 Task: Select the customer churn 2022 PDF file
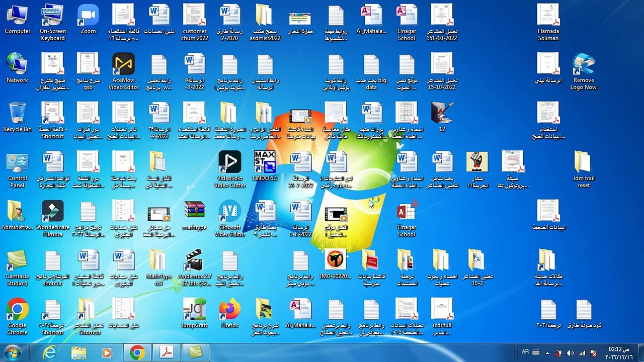(195, 23)
